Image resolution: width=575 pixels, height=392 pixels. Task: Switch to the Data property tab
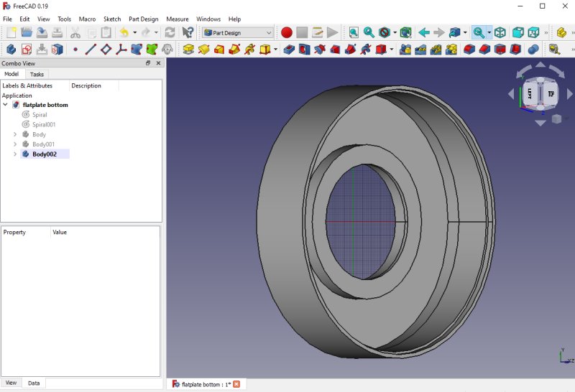[x=34, y=383]
